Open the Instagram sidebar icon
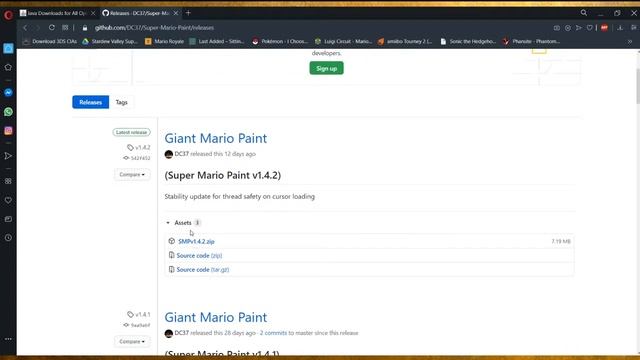 [x=8, y=131]
